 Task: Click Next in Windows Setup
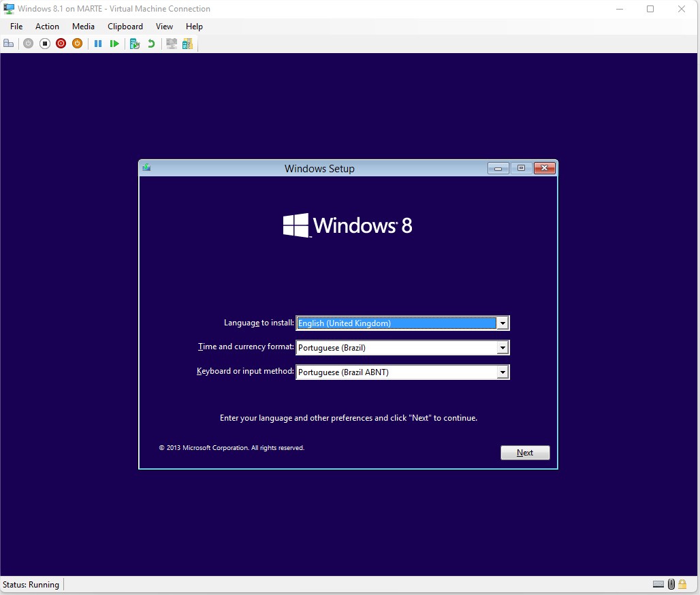pos(525,453)
